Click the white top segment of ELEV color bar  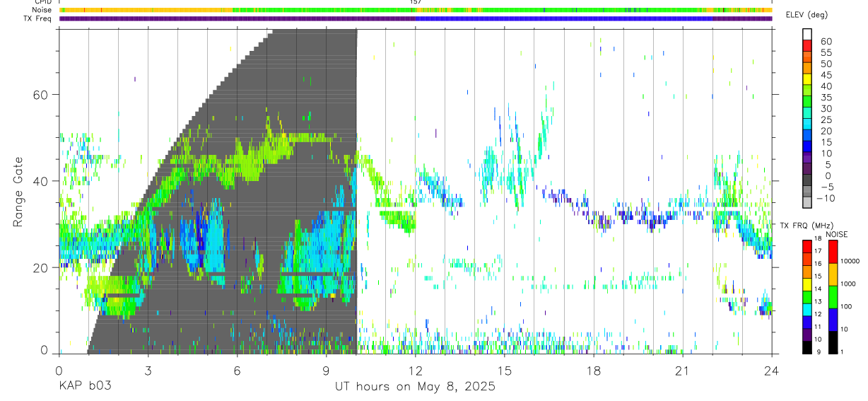click(x=807, y=34)
